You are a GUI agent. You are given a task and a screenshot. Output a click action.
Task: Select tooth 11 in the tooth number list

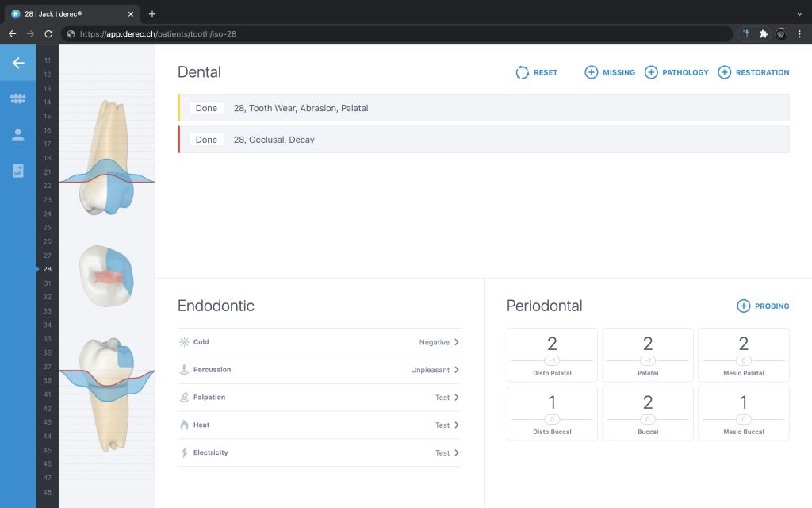click(47, 60)
